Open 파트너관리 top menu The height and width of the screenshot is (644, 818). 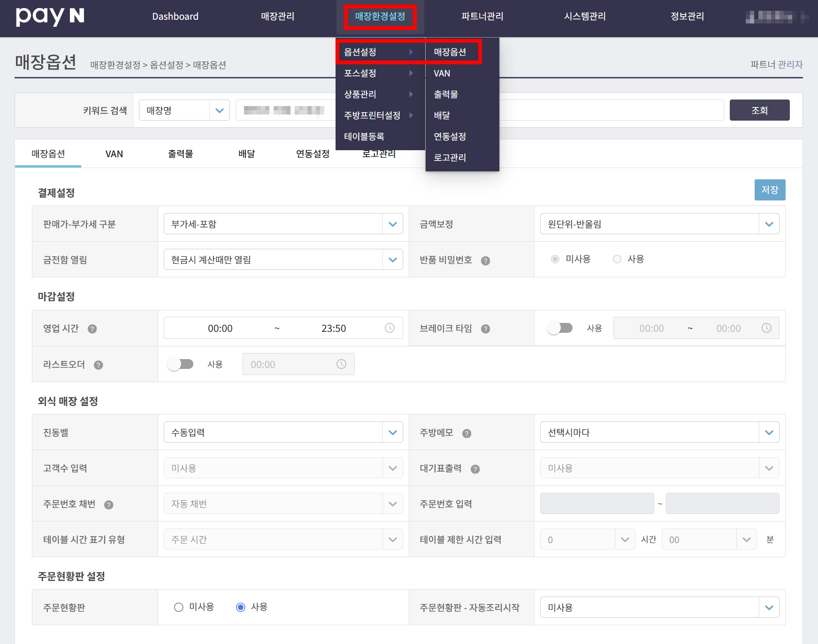(482, 16)
